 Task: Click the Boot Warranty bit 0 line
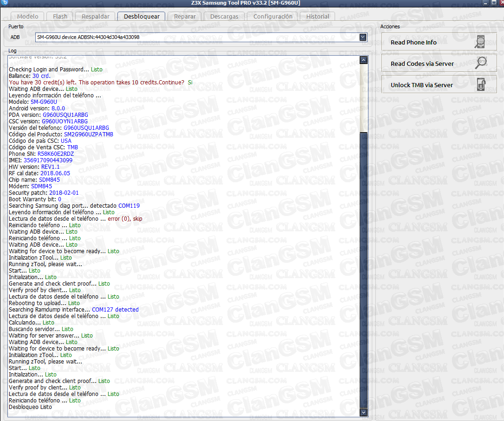point(35,199)
